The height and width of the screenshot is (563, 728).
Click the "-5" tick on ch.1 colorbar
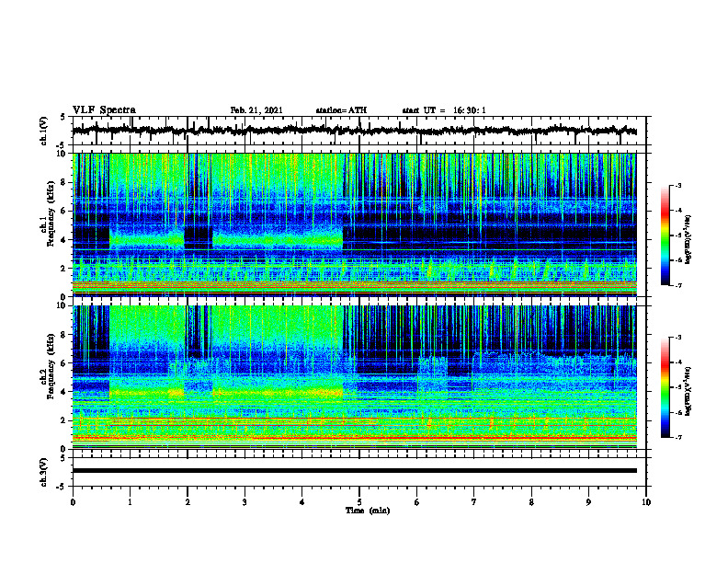[677, 236]
